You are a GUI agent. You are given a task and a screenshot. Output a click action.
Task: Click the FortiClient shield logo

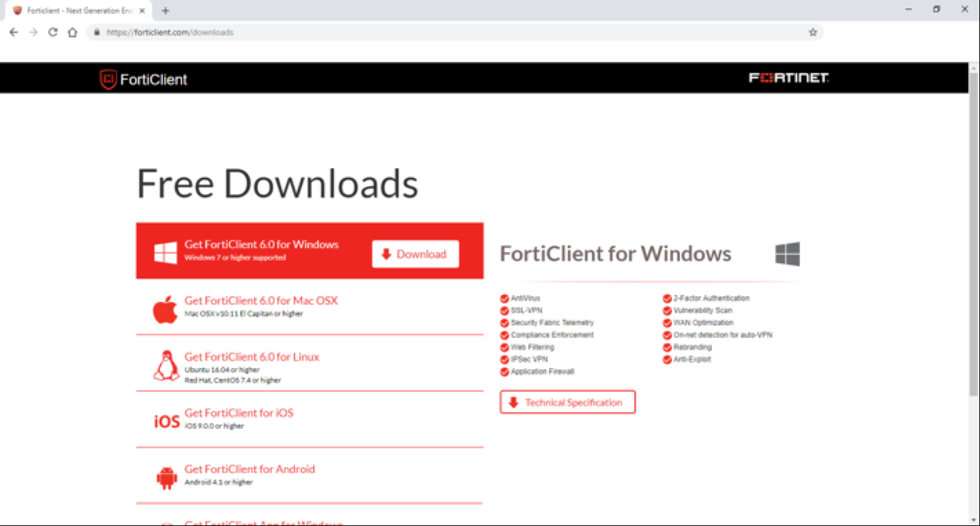coord(108,79)
